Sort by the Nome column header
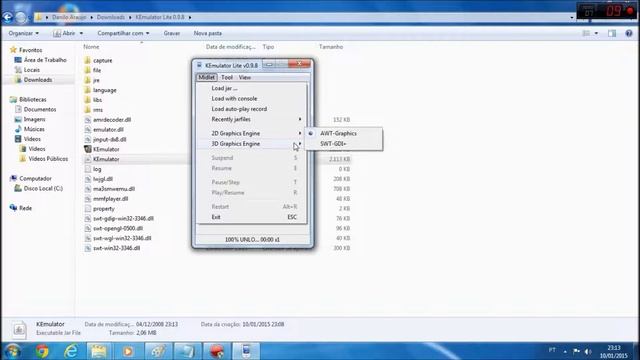640x360 pixels. coord(91,47)
